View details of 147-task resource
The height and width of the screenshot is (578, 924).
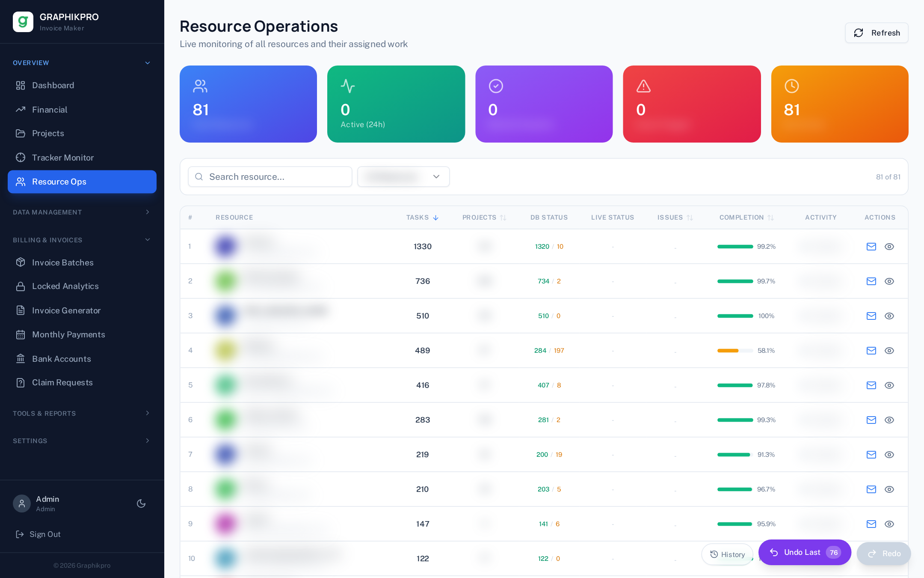pyautogui.click(x=889, y=524)
